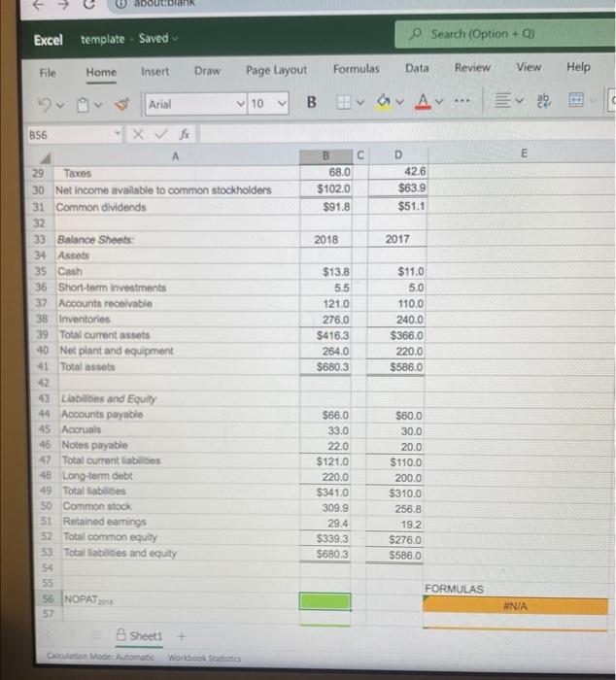Click the Merge cells icon
Viewport: 616px width, 680px height.
click(x=575, y=100)
